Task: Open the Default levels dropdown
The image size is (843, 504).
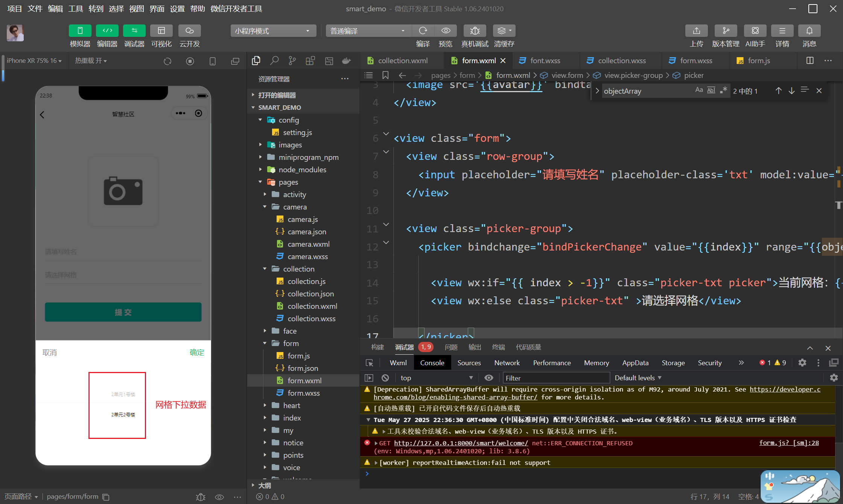Action: [x=638, y=378]
